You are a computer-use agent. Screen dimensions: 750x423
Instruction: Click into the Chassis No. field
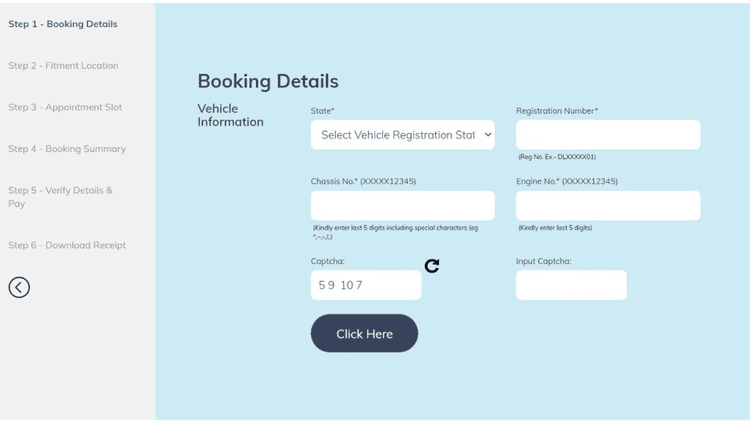402,206
